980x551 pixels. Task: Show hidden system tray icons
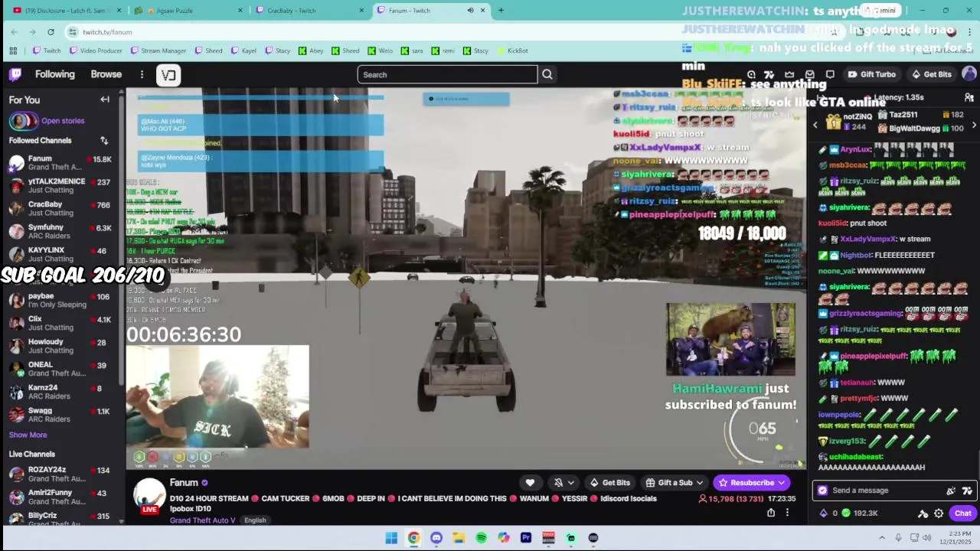[x=882, y=538]
